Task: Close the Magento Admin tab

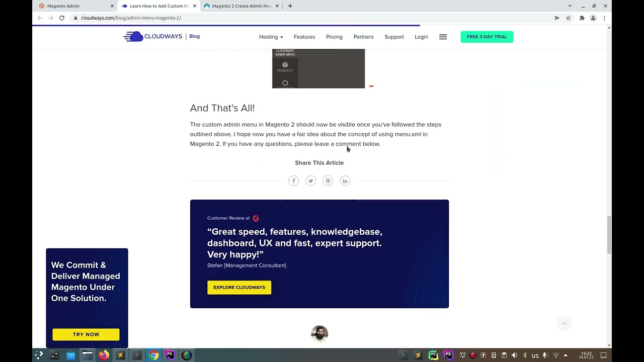Action: click(112, 6)
